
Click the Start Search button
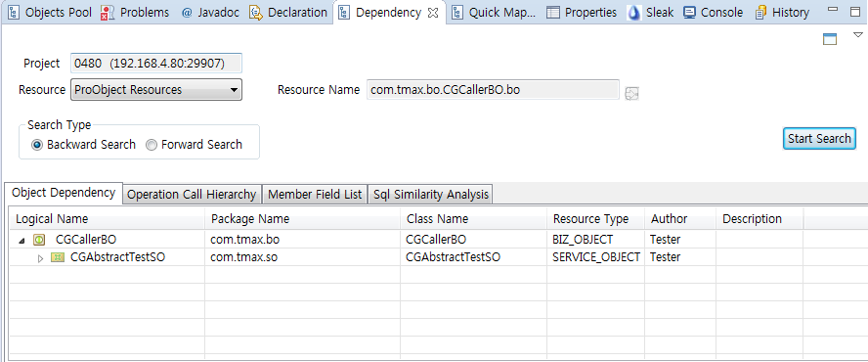point(819,139)
